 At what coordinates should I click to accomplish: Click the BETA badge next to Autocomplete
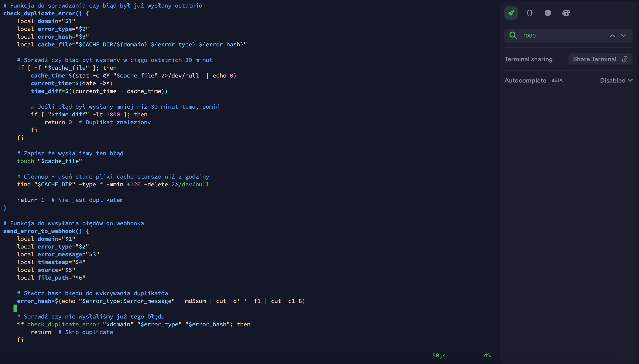coord(557,80)
